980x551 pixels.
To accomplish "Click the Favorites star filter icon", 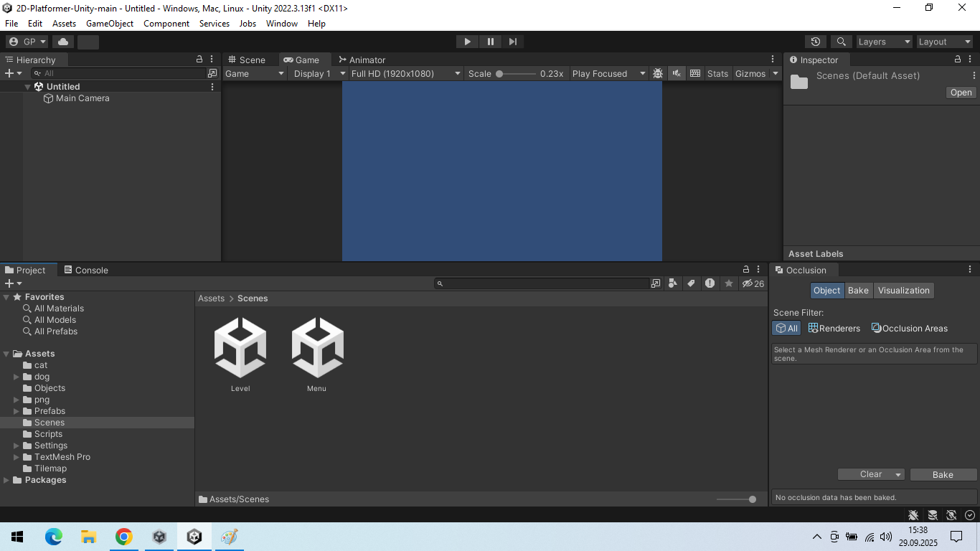I will (729, 283).
